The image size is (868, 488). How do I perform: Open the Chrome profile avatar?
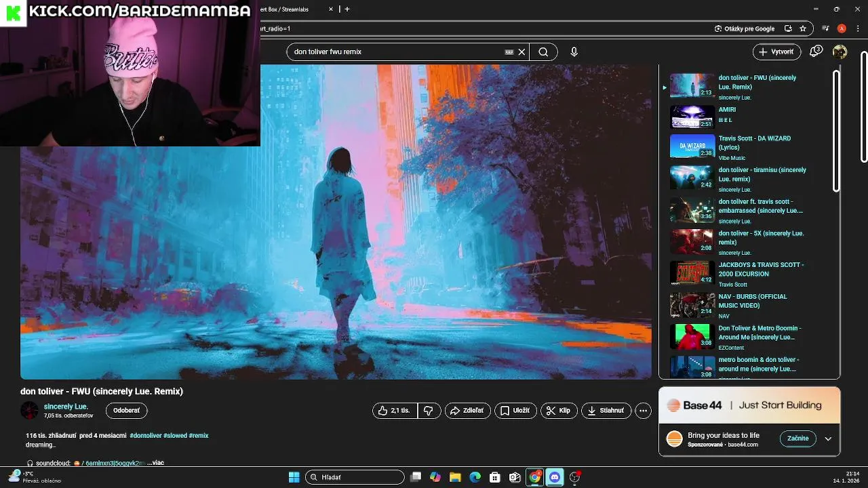pyautogui.click(x=842, y=28)
